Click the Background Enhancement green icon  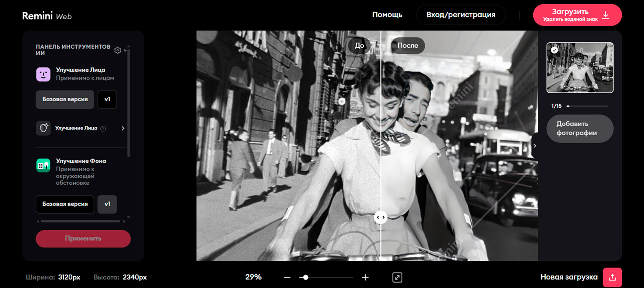43,165
